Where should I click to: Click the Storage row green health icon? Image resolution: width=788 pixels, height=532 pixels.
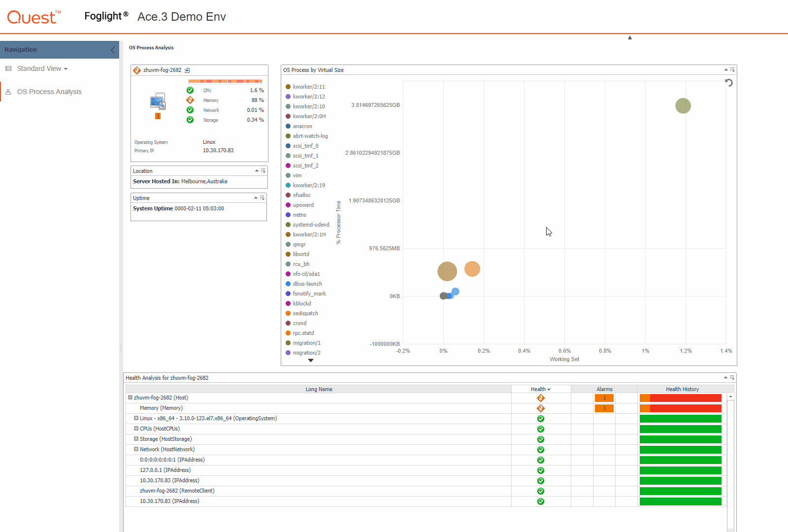pos(541,439)
